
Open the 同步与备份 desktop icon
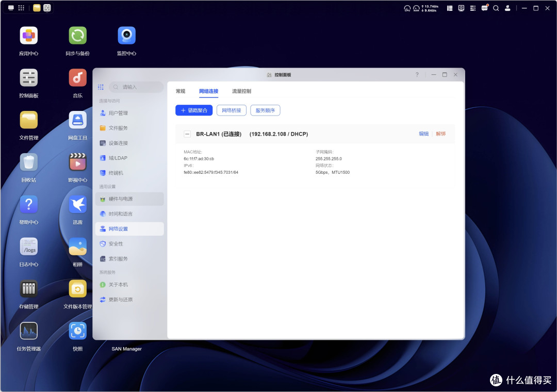(x=77, y=36)
